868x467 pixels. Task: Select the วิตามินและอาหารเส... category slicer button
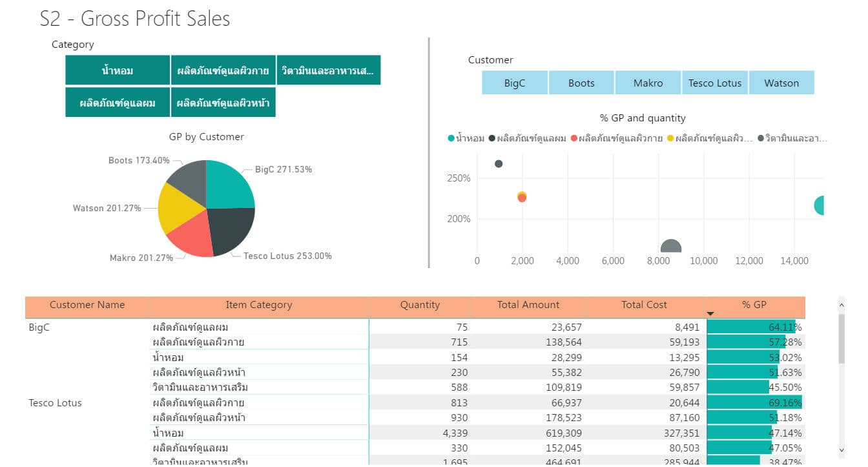click(328, 70)
